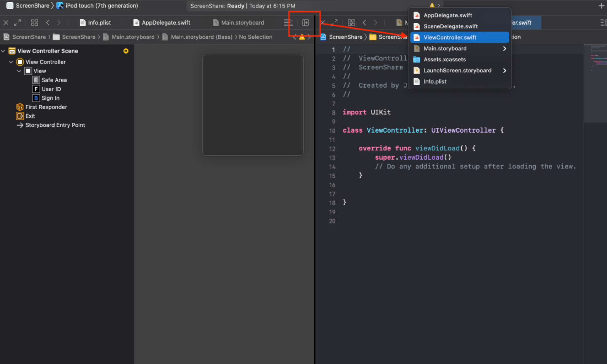Choose ViewController.swift from the popup menu
The image size is (607, 364).
point(459,37)
